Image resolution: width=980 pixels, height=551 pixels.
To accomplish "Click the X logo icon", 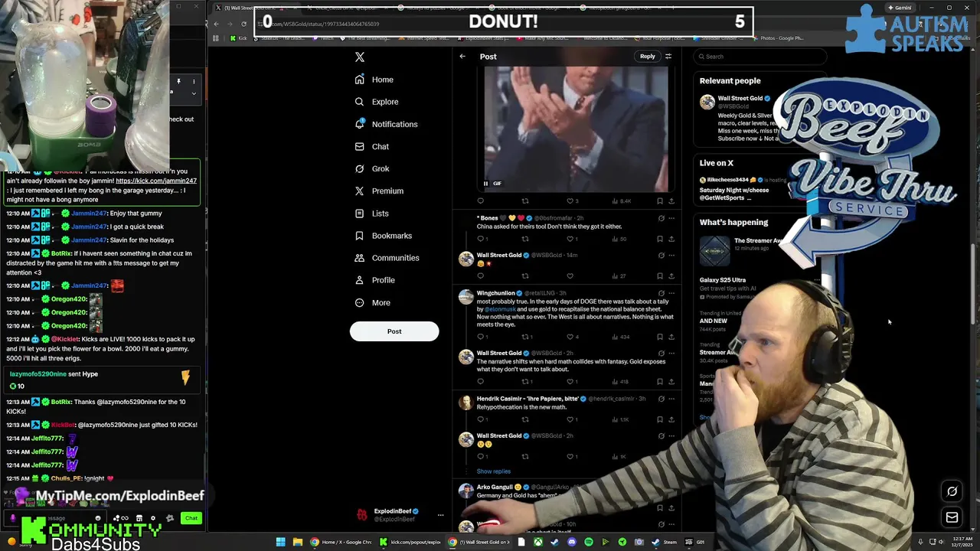I will click(360, 57).
